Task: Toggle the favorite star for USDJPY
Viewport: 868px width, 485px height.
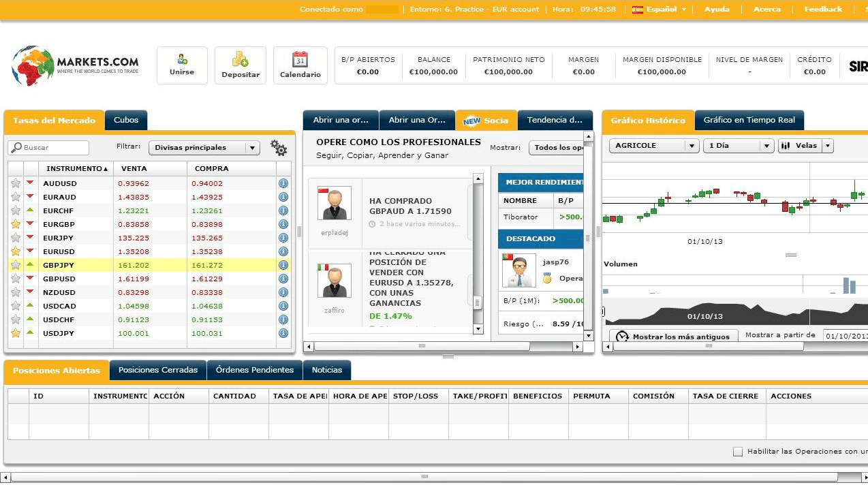Action: [x=16, y=333]
